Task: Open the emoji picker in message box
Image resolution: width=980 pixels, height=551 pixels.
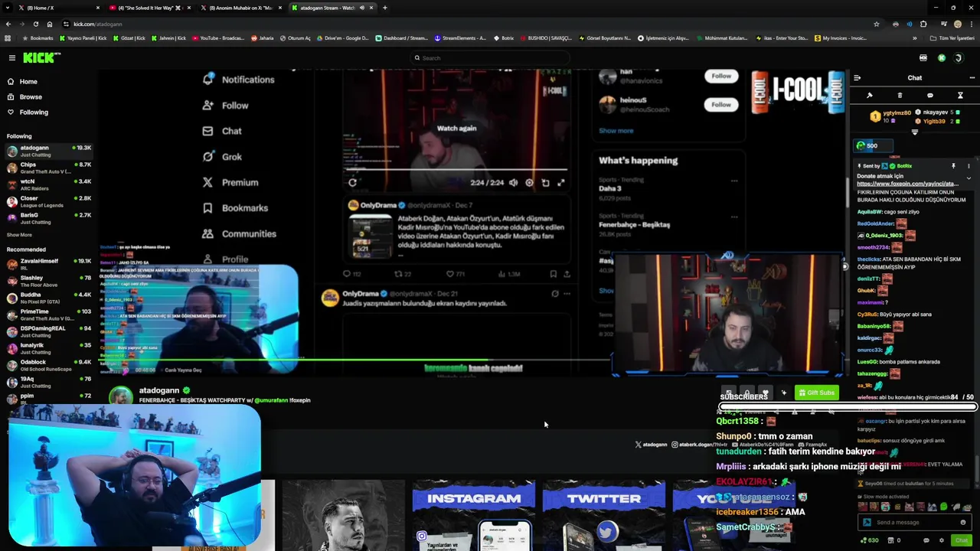Action: 963,523
